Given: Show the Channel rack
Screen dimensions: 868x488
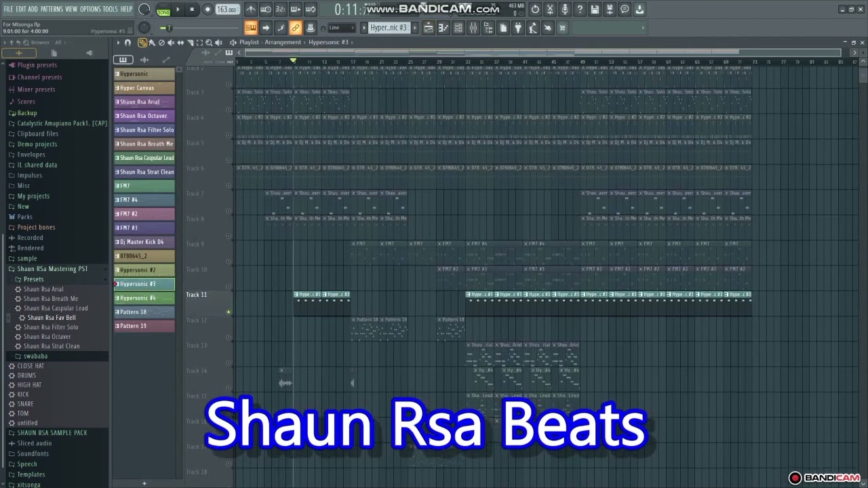Looking at the screenshot, I should [458, 28].
